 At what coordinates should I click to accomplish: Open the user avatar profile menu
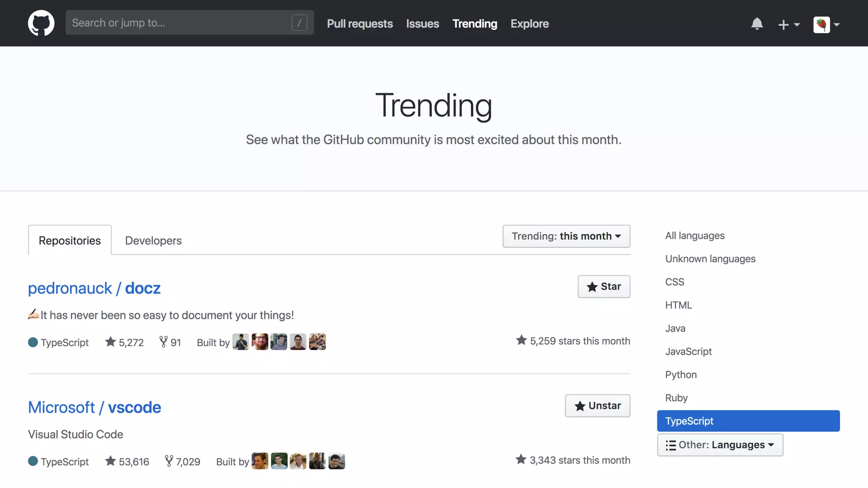[x=826, y=25]
